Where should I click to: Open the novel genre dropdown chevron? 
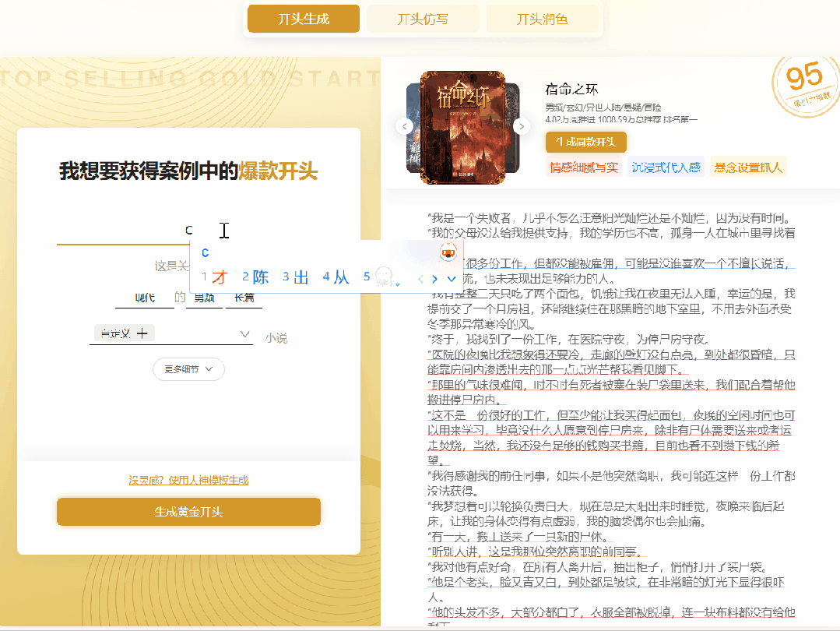[x=244, y=334]
